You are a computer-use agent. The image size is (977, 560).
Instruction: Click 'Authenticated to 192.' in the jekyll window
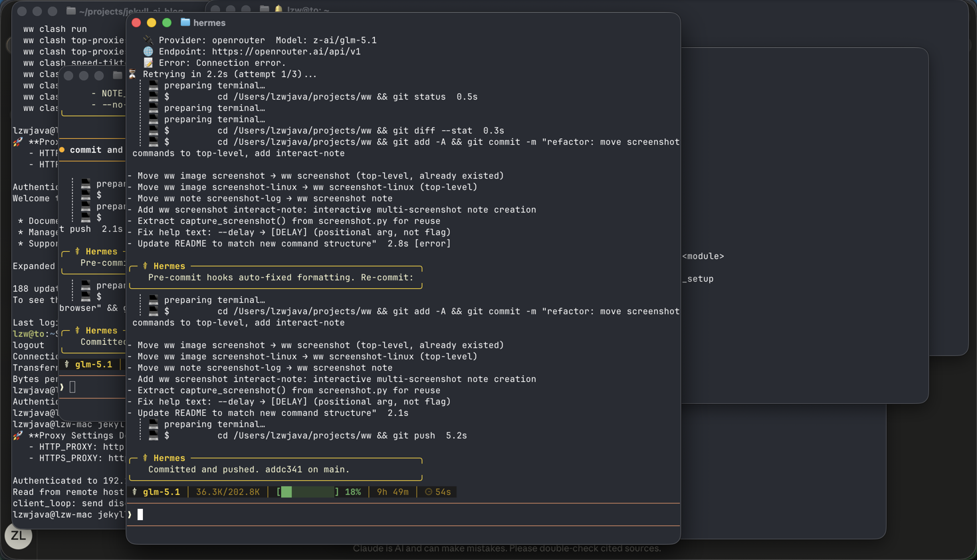point(68,480)
